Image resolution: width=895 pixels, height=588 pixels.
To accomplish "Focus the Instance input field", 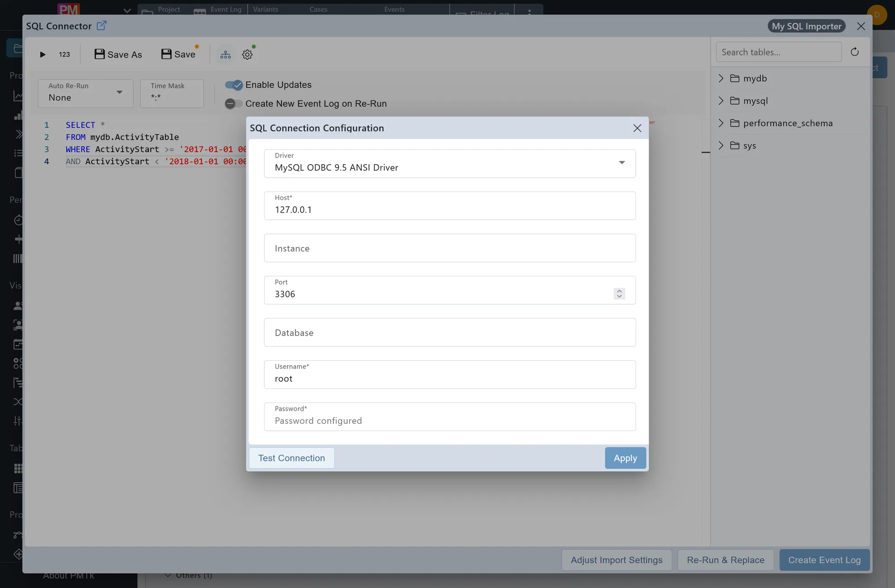I will coord(450,248).
